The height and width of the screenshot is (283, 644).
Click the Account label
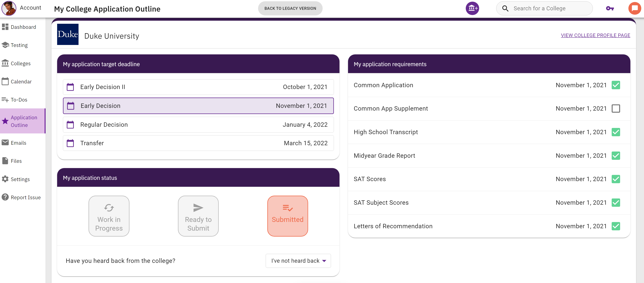click(x=30, y=8)
